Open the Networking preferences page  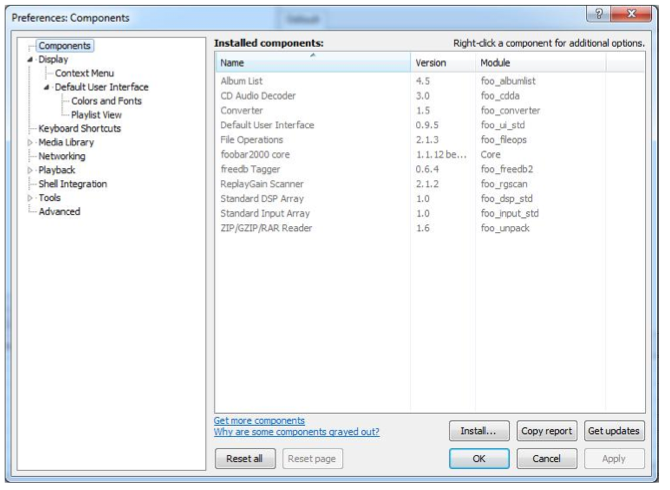coord(62,156)
